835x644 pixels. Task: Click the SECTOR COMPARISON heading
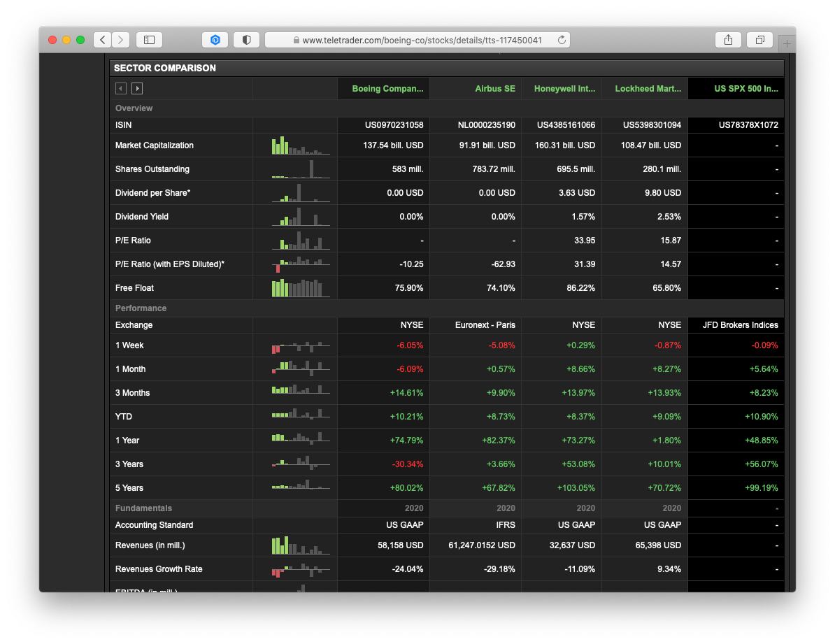(165, 69)
